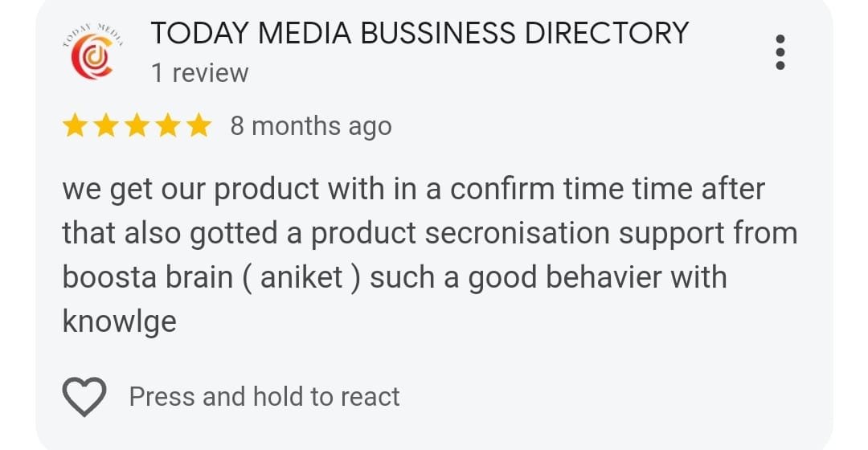The image size is (868, 450).
Task: Select the second yellow rating star
Action: click(x=106, y=125)
